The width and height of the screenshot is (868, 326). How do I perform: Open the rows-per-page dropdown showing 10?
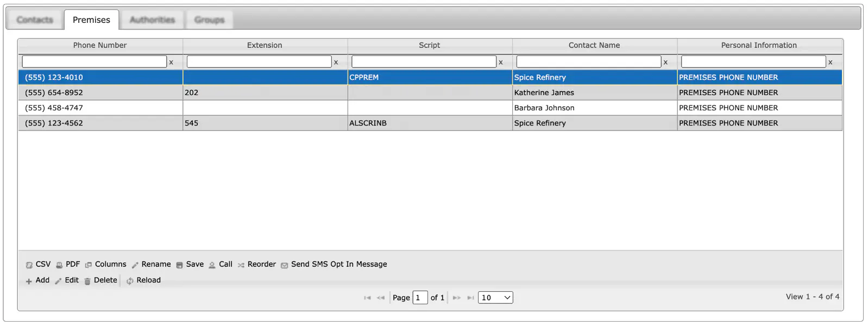pos(495,298)
